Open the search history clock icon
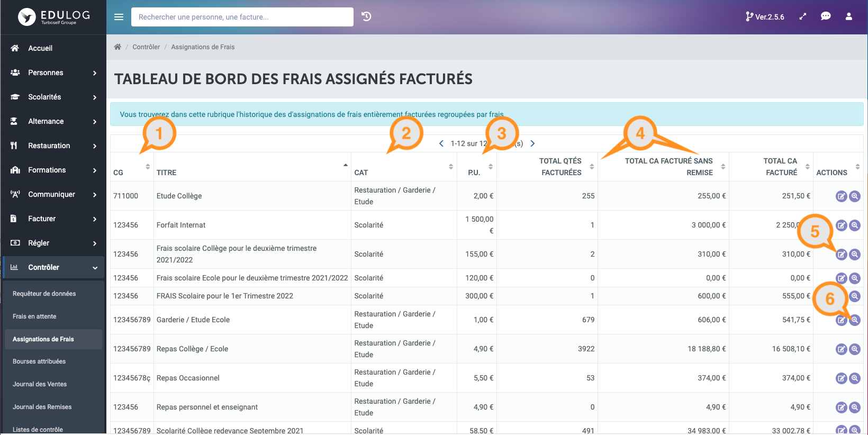 [x=366, y=16]
